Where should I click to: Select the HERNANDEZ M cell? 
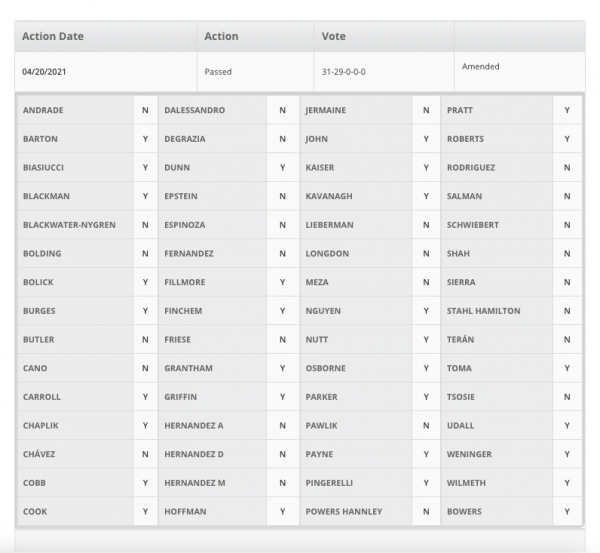213,483
